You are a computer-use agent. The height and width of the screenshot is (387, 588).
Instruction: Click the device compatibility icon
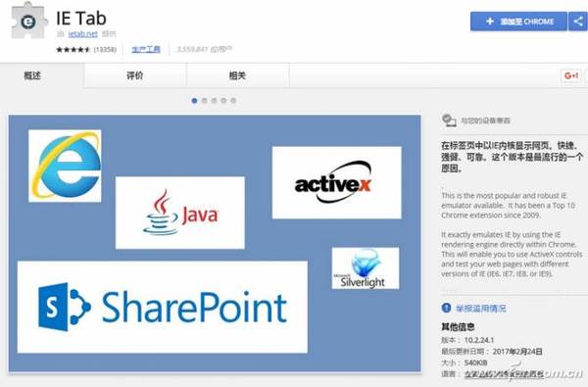click(449, 121)
